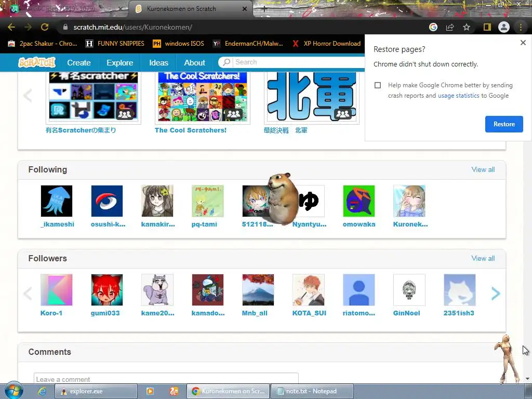
Task: Click the Restore button
Action: click(x=504, y=124)
